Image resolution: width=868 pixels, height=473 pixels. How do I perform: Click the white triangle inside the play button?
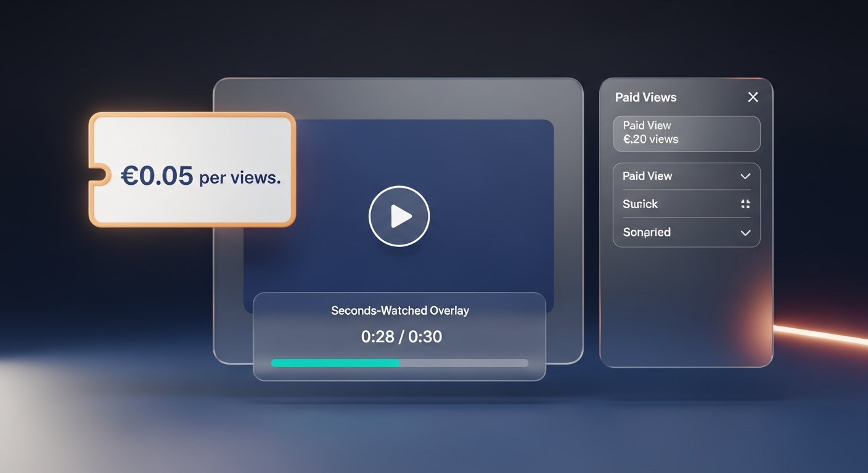coord(401,216)
